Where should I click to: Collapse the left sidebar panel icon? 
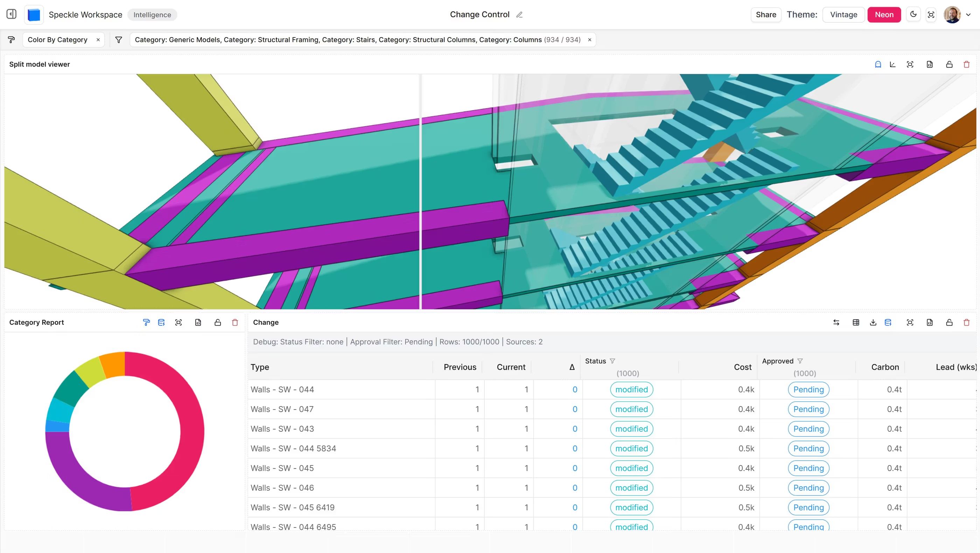[x=12, y=14]
